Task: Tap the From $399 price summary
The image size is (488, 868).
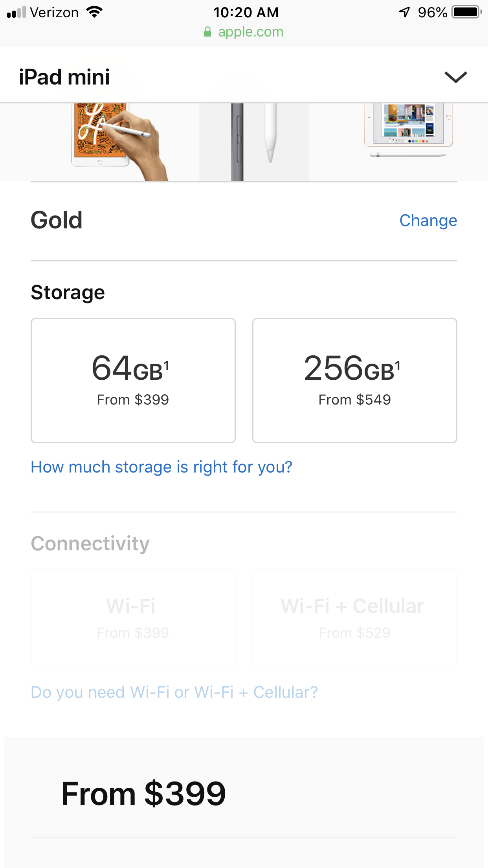Action: pyautogui.click(x=143, y=794)
